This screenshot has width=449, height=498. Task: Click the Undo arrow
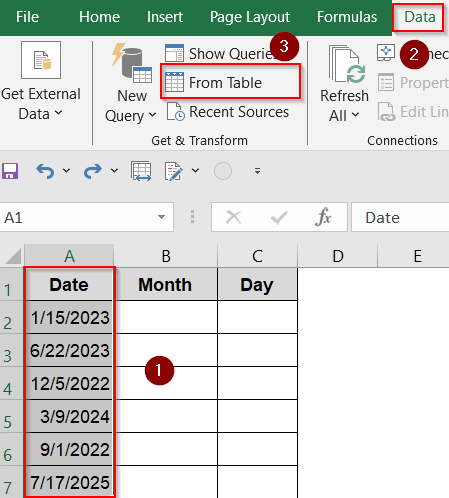pyautogui.click(x=45, y=171)
